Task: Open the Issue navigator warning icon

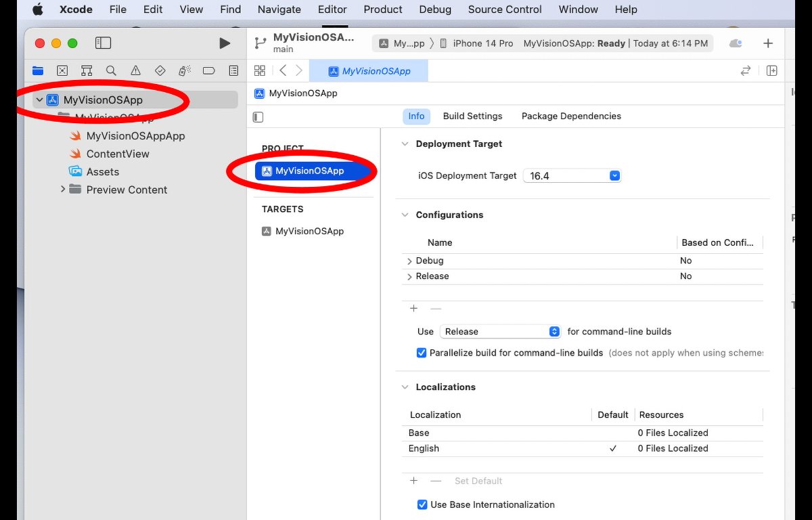Action: click(135, 70)
